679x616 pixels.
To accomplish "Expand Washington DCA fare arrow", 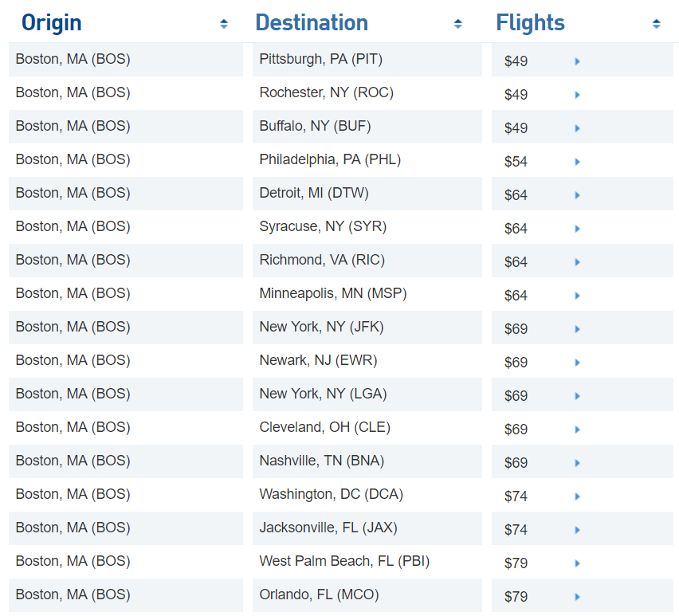I will 577,496.
